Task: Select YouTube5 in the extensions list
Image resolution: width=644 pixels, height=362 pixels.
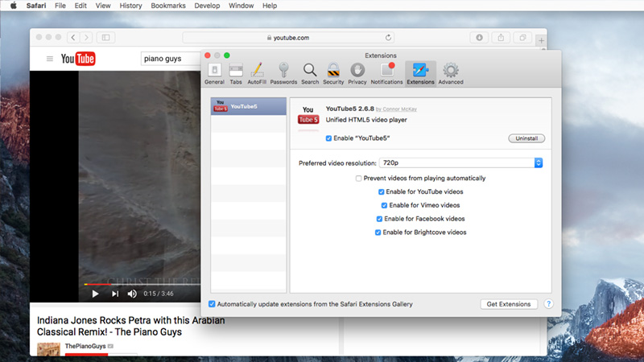Action: [248, 106]
